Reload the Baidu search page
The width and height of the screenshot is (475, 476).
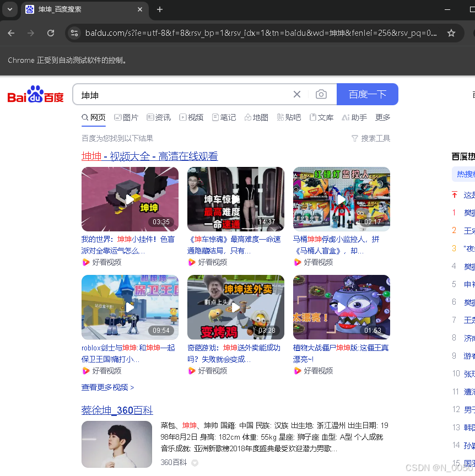pyautogui.click(x=51, y=33)
